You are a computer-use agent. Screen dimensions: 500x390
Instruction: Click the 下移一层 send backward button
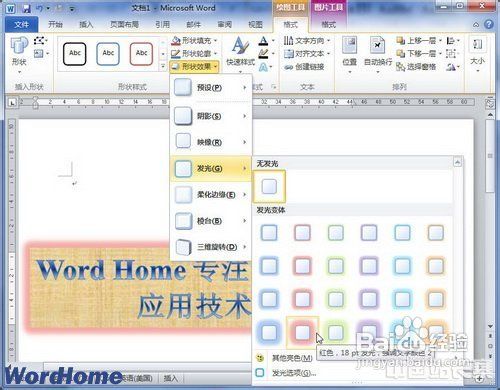(417, 53)
